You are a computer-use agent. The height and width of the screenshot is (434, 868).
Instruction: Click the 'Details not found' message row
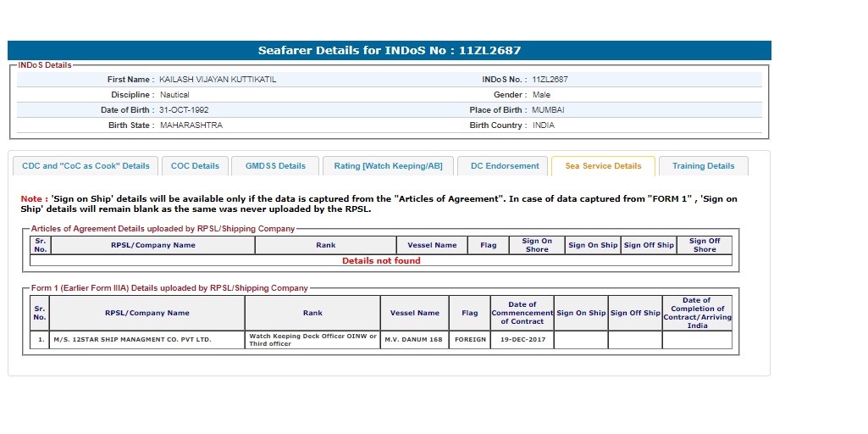381,261
